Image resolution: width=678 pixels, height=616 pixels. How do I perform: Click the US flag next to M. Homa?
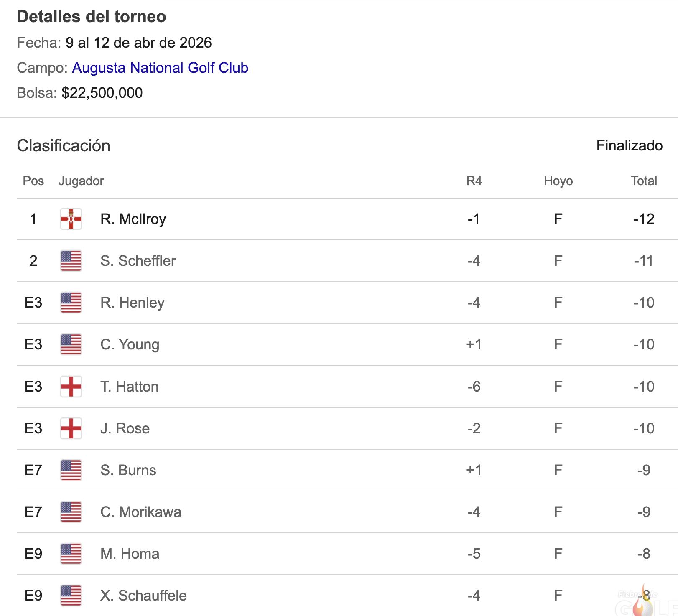[x=71, y=554]
